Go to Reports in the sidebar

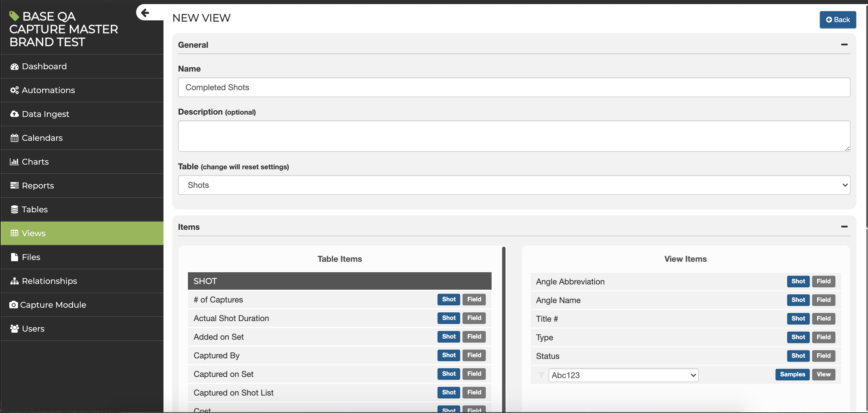click(38, 186)
